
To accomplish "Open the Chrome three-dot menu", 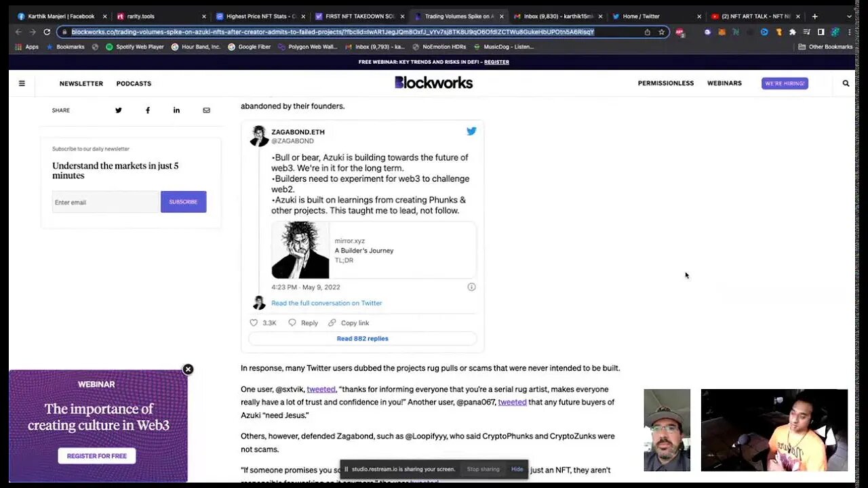I will [849, 32].
